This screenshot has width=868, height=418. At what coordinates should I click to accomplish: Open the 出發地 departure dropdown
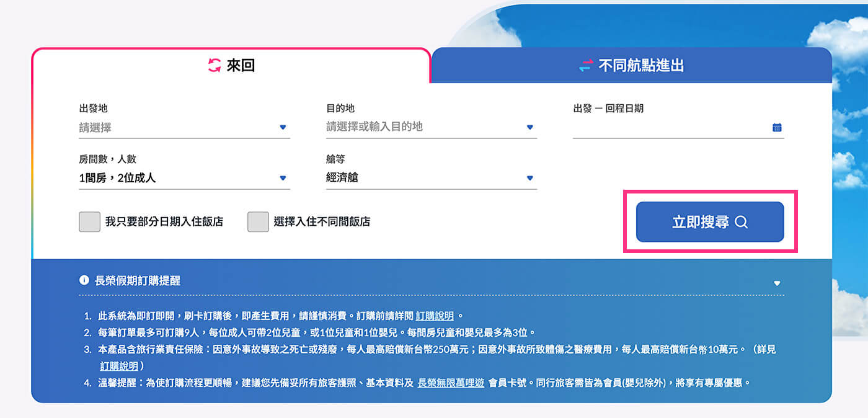coord(283,127)
